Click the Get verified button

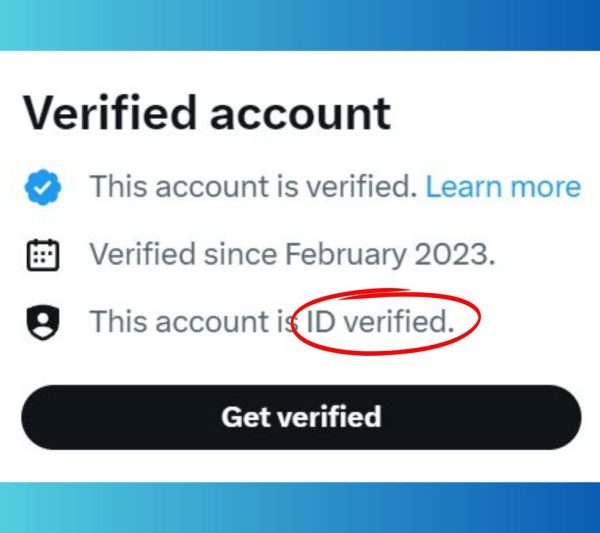tap(301, 417)
